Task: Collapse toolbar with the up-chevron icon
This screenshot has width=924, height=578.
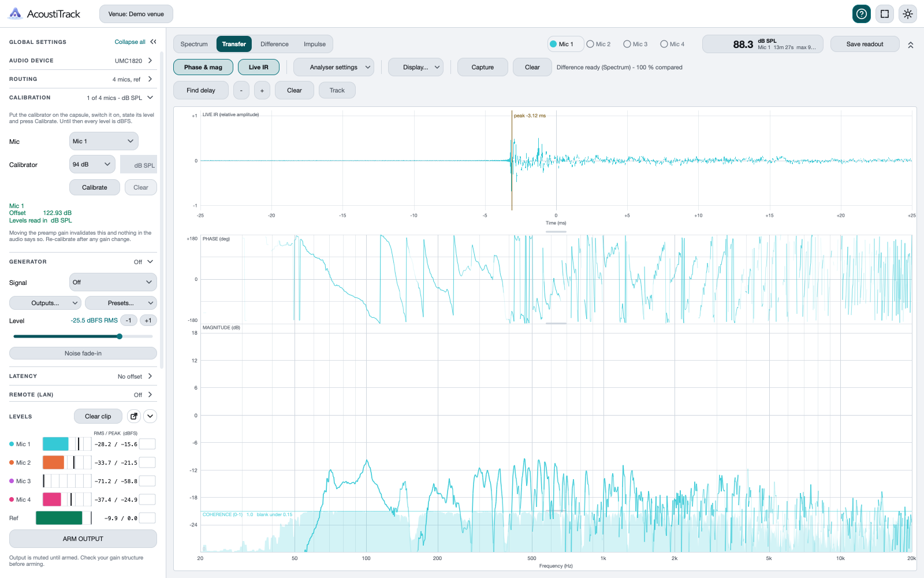Action: [911, 45]
